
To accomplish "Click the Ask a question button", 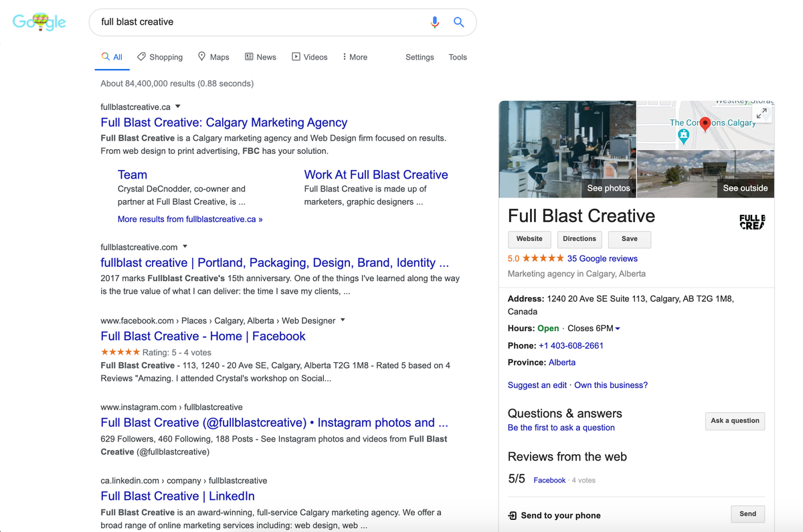I will coord(735,421).
